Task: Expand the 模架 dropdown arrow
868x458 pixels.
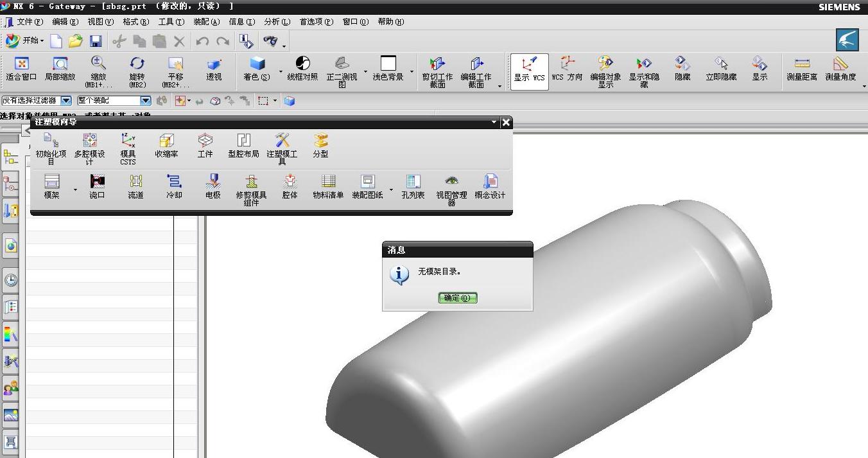Action: click(75, 190)
